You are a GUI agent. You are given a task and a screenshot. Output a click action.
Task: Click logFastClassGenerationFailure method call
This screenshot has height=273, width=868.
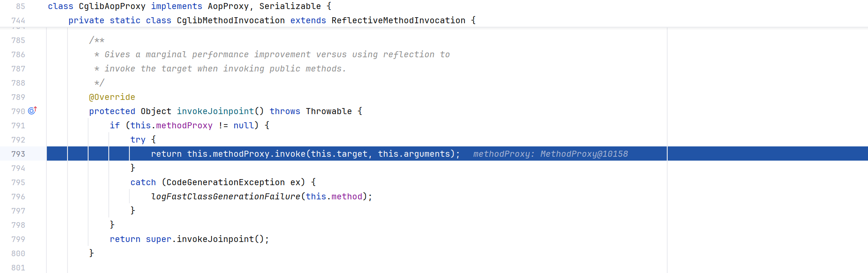[225, 197]
